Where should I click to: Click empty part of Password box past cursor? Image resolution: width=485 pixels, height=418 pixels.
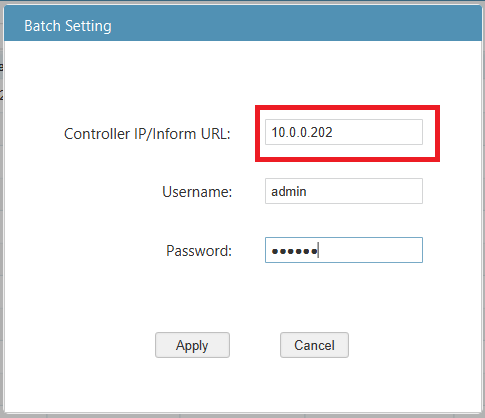(370, 250)
